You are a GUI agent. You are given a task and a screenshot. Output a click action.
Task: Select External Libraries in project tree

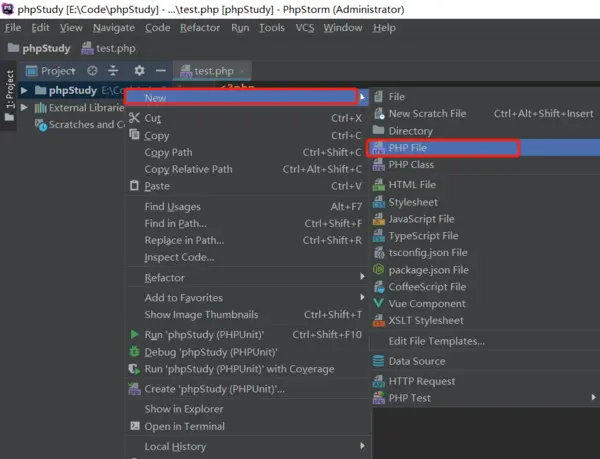click(x=79, y=108)
